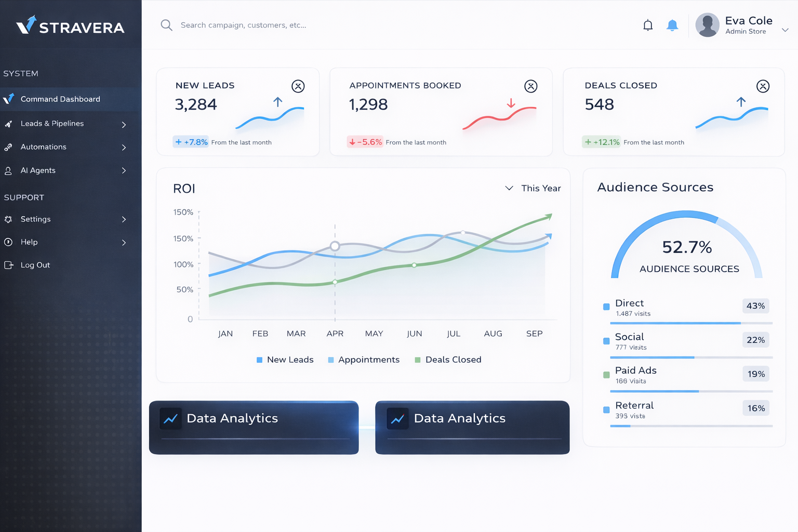The image size is (798, 532).
Task: Open the Help menu label
Action: click(x=29, y=242)
